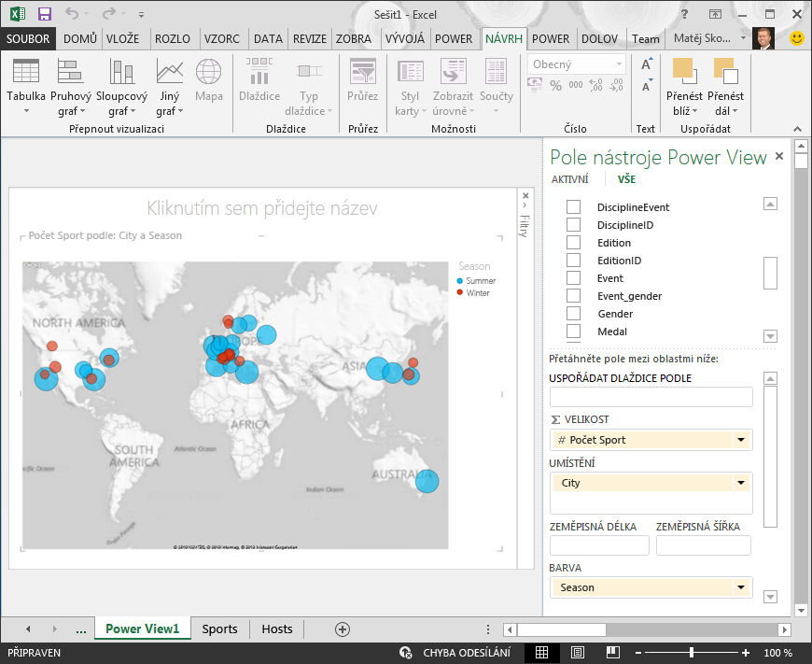
Task: Open the Pruhový graf chart options
Action: point(71,87)
